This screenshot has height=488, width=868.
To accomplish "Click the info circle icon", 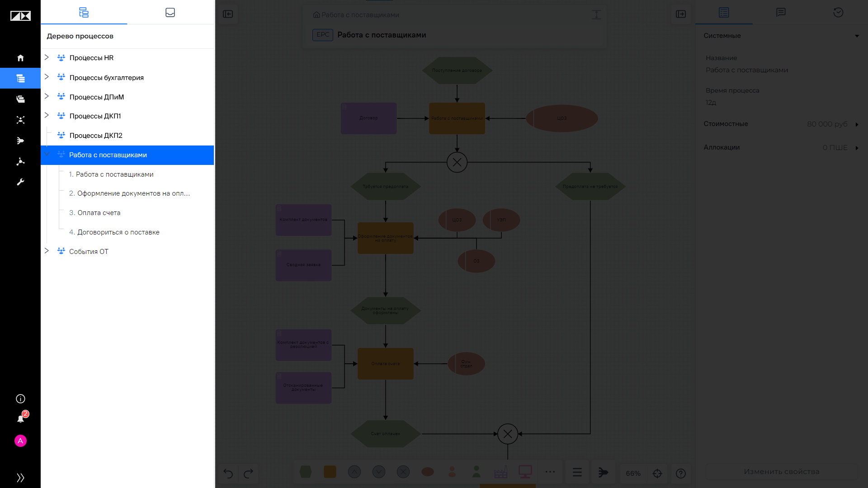I will [20, 399].
